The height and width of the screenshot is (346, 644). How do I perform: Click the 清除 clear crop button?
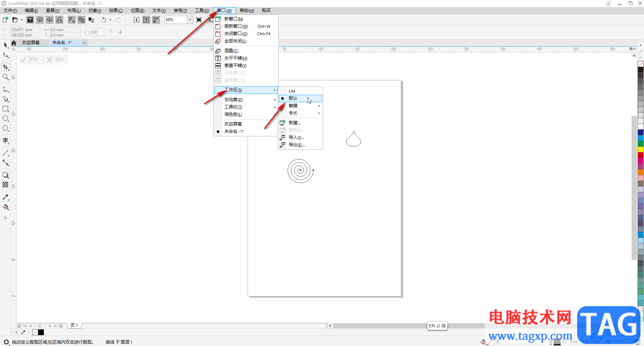click(x=56, y=59)
